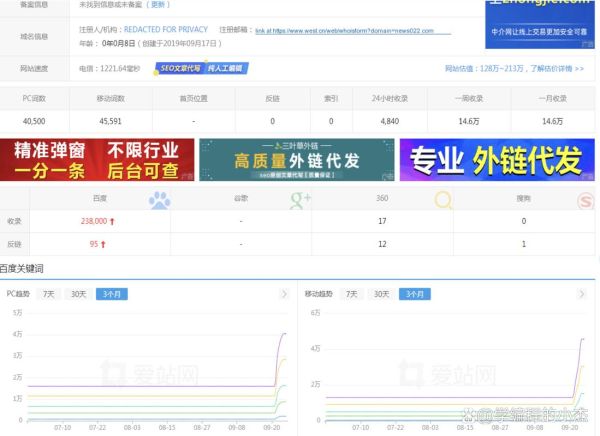
Task: Click the 360 search magnifier icon
Action: point(443,200)
